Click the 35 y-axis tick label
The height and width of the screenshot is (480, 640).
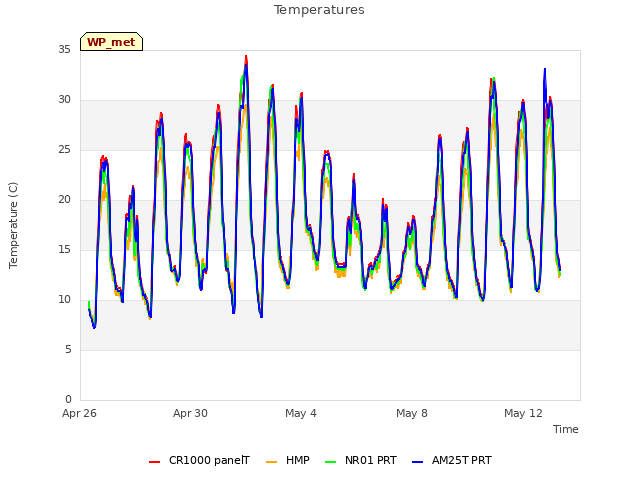pos(64,49)
